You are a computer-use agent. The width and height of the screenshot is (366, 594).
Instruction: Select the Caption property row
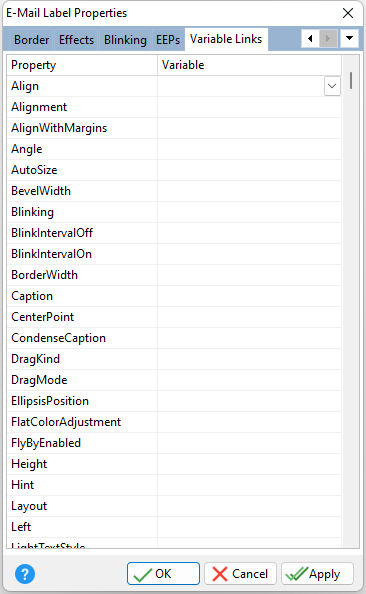[x=174, y=296]
